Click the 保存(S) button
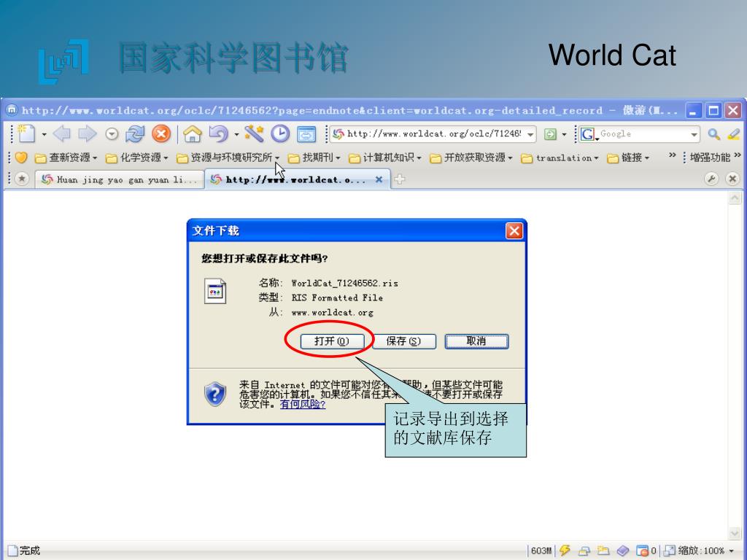The height and width of the screenshot is (560, 747). [x=403, y=341]
